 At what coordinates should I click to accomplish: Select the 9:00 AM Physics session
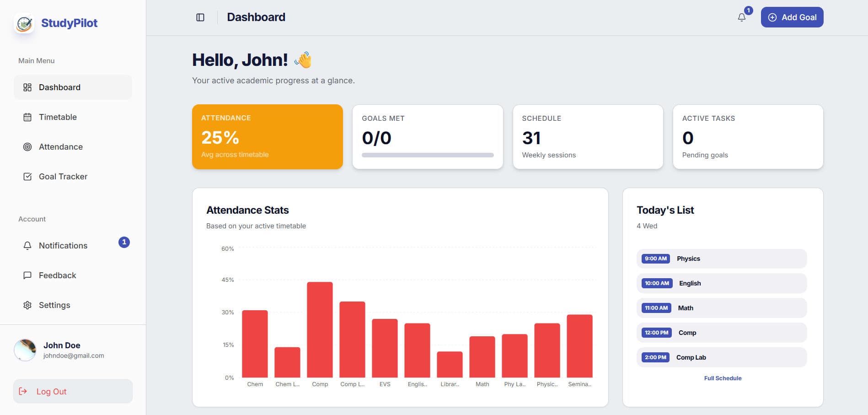[x=722, y=259]
